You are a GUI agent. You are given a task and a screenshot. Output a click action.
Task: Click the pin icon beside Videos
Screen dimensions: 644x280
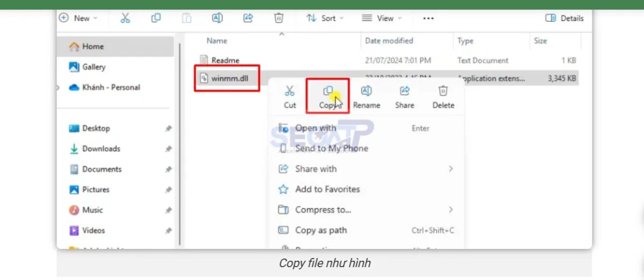(169, 231)
